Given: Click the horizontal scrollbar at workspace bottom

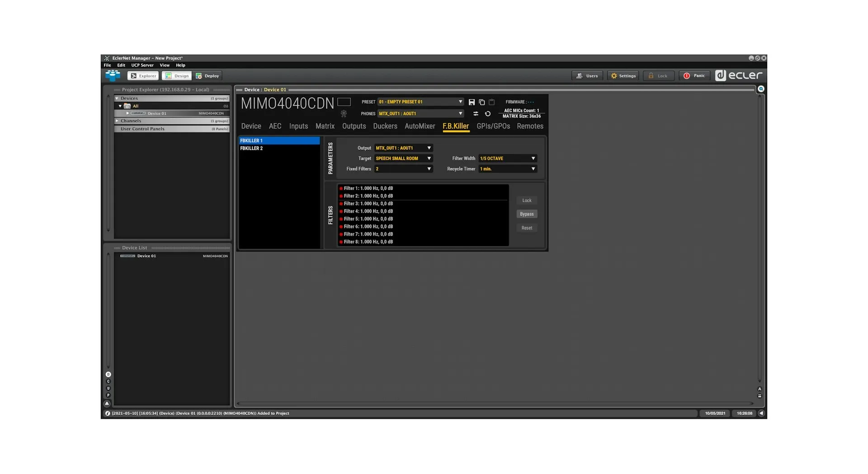Looking at the screenshot, I should [x=495, y=403].
